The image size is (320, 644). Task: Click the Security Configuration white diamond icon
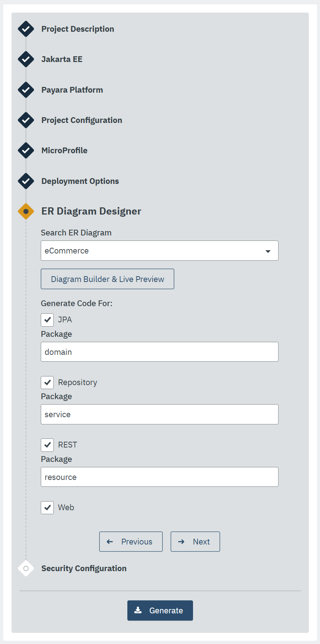tap(26, 568)
